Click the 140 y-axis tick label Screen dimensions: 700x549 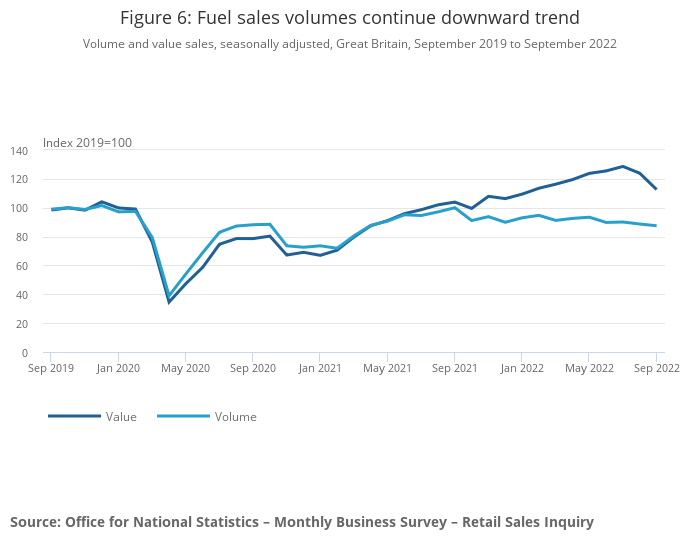tap(19, 151)
